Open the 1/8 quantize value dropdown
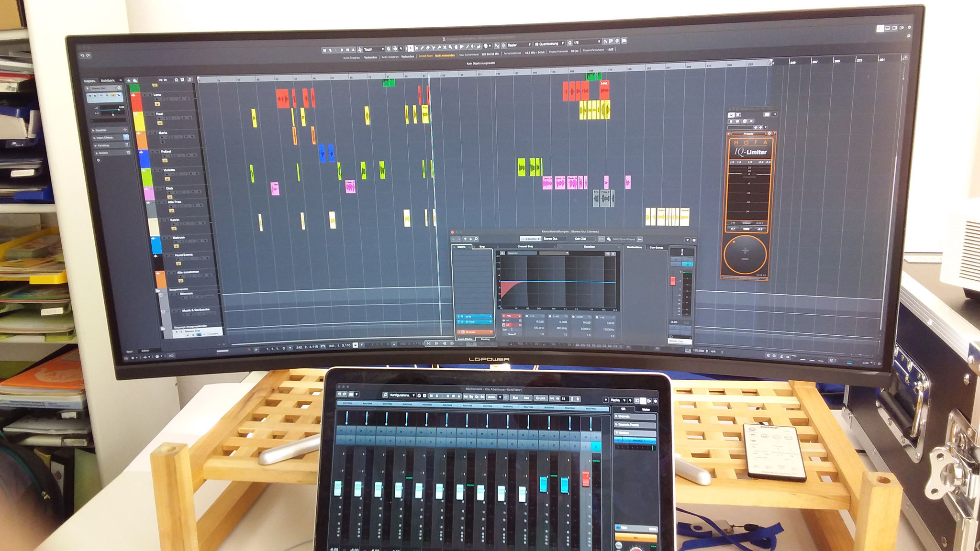The image size is (980, 551). click(587, 43)
